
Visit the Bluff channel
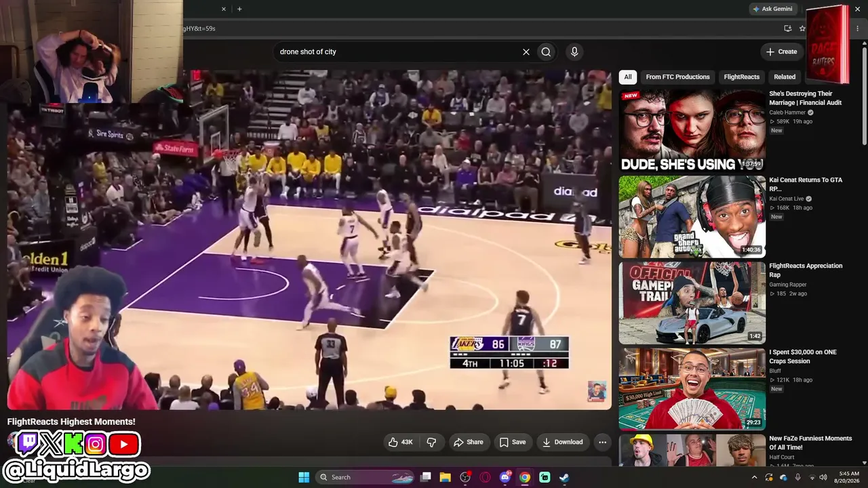click(776, 371)
